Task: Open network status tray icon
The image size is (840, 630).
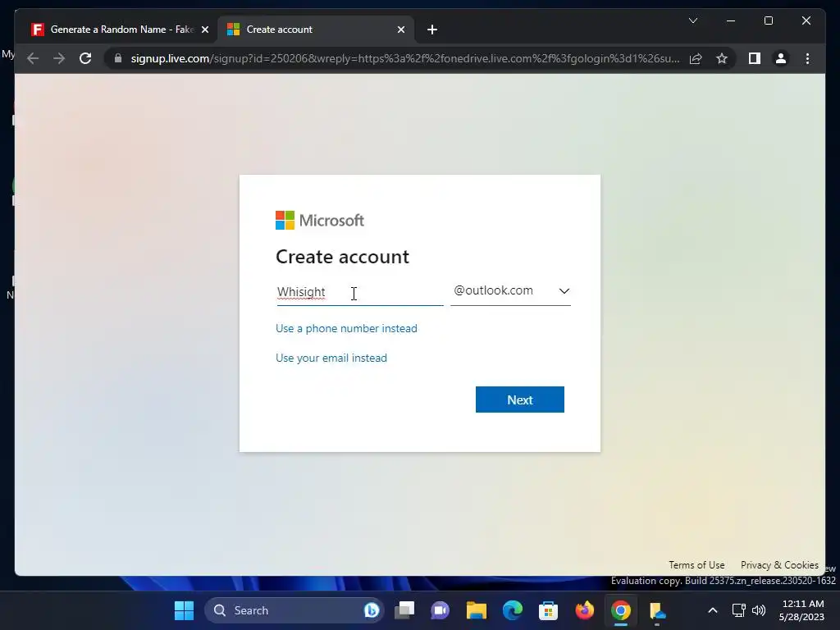Action: [x=739, y=610]
